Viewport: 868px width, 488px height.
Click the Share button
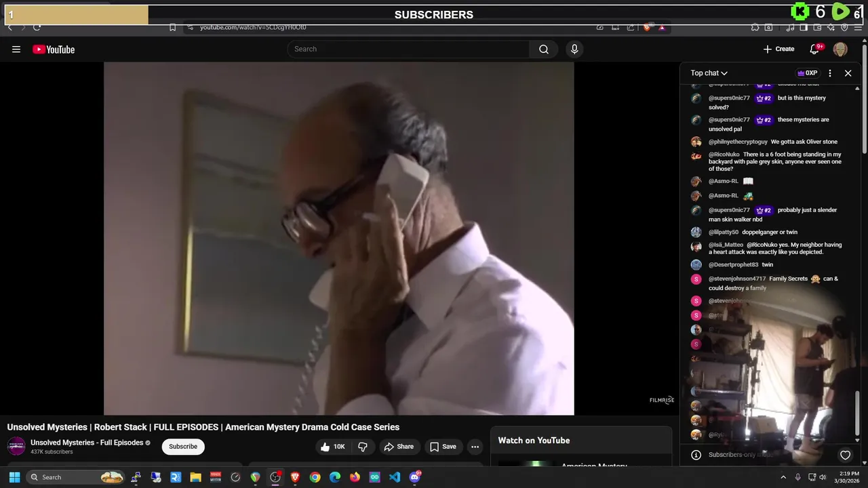click(399, 447)
